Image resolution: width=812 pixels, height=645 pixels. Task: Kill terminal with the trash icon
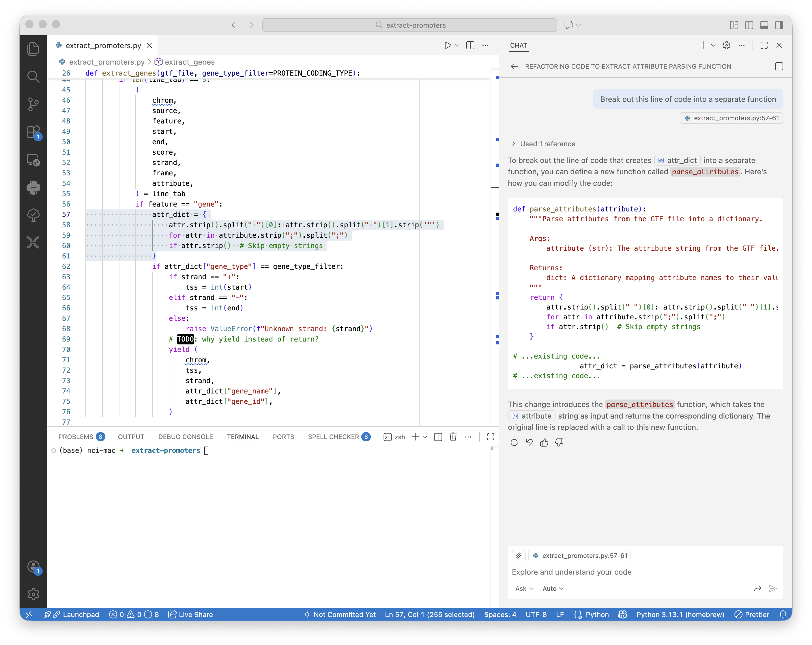(453, 437)
